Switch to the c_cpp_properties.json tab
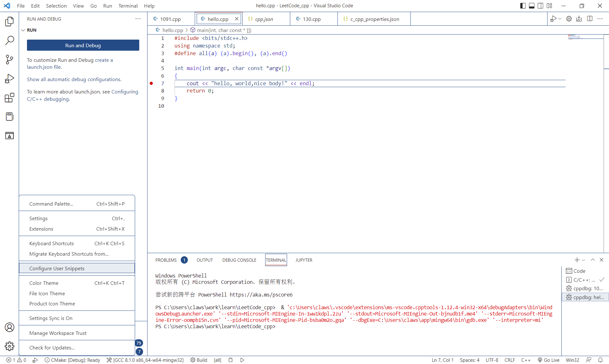 (x=374, y=19)
